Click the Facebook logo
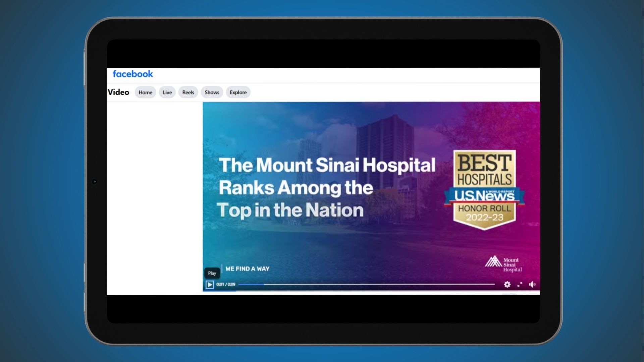The image size is (644, 362). click(133, 74)
